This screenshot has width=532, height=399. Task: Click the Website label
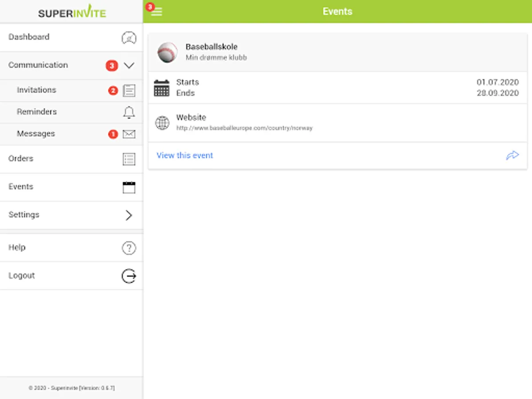point(191,117)
